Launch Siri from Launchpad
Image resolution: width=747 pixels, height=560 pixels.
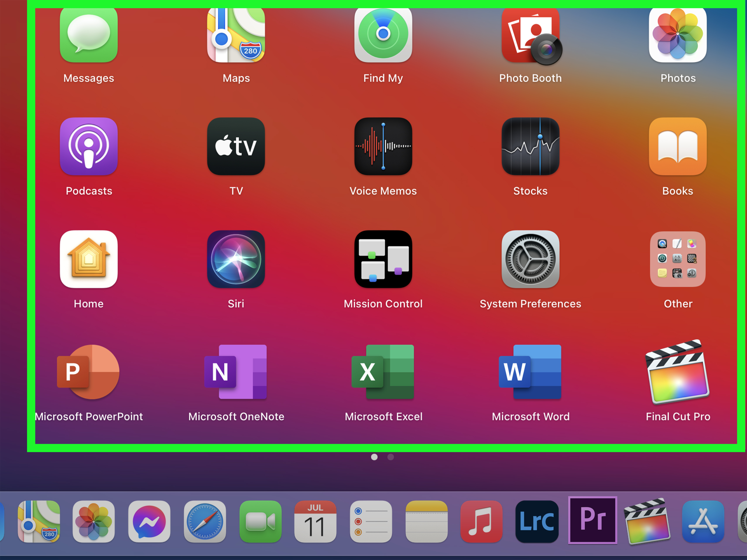(x=236, y=259)
